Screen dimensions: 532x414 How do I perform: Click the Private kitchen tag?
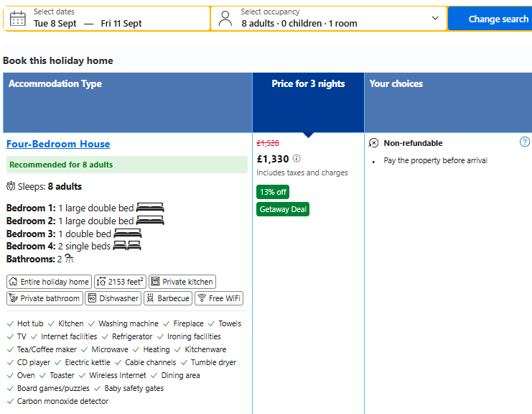[x=182, y=282]
